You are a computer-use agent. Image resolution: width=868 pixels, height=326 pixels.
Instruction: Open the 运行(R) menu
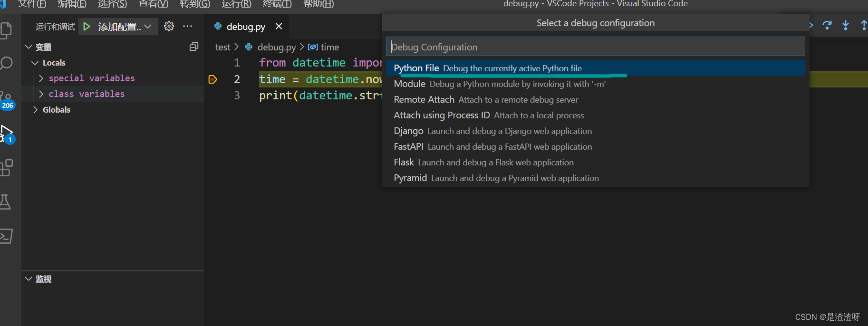(x=236, y=4)
